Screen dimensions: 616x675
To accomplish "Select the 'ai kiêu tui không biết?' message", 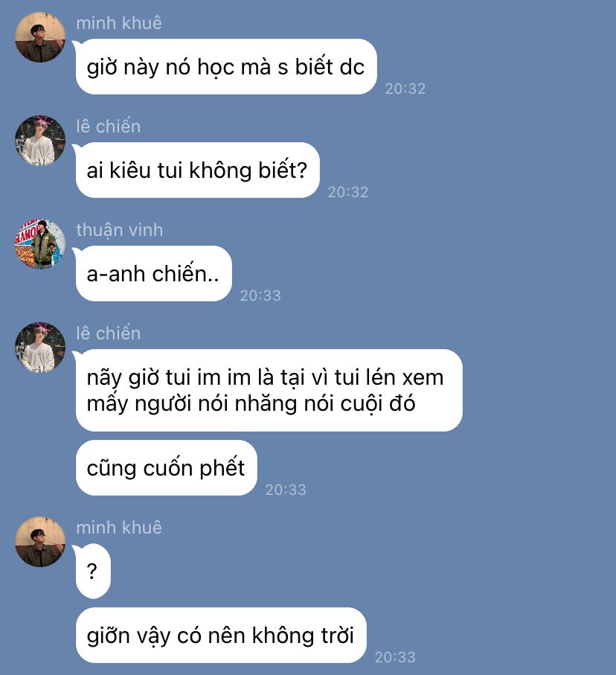I will [197, 170].
